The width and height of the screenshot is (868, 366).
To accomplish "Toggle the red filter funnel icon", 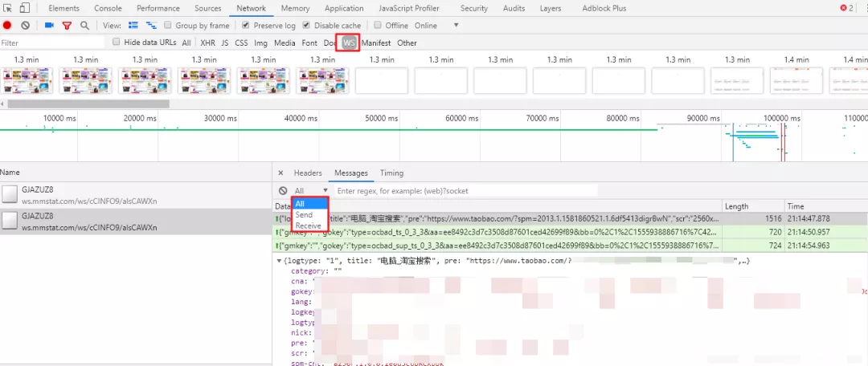I will click(x=67, y=26).
